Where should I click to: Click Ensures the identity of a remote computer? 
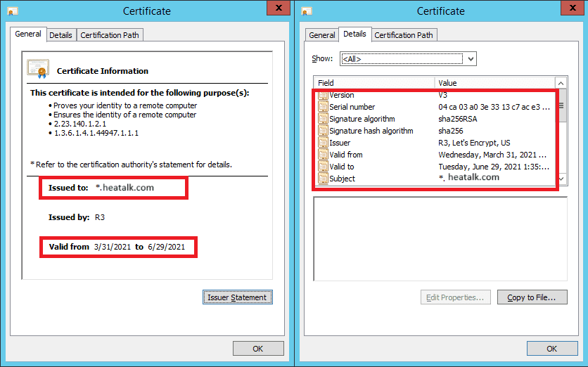pos(124,115)
